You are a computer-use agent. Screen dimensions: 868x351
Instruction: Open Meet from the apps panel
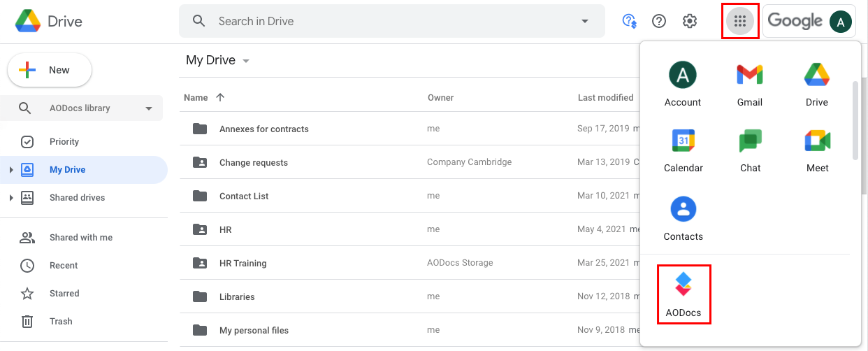point(816,150)
